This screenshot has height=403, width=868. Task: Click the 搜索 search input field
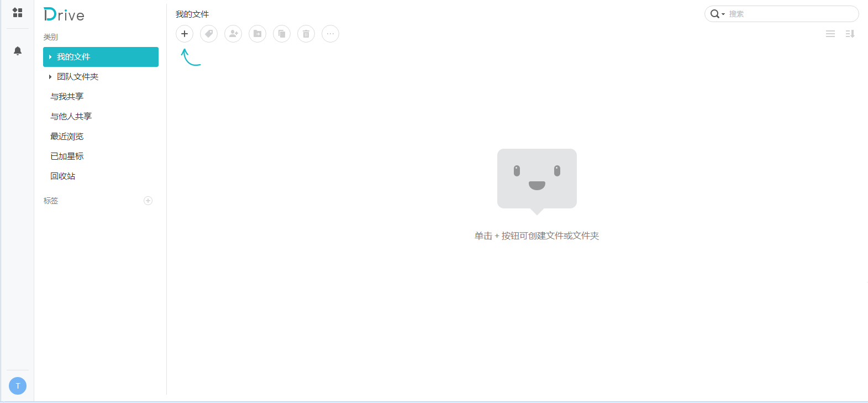pyautogui.click(x=790, y=14)
